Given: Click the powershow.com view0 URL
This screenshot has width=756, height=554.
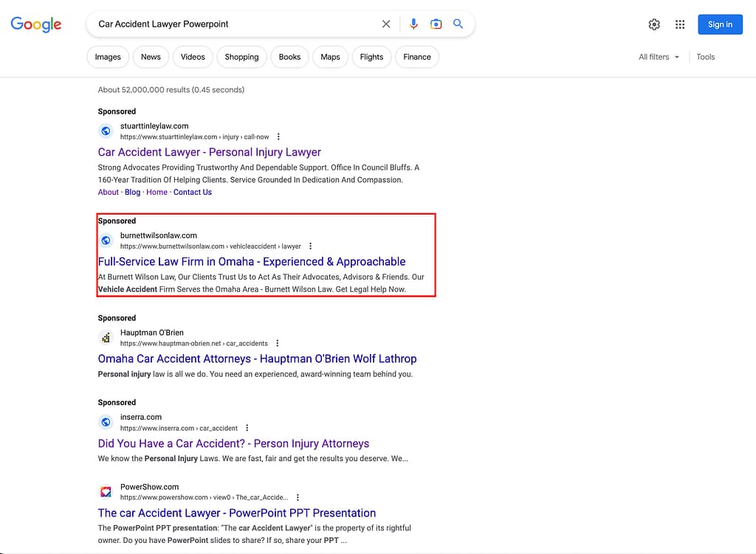Looking at the screenshot, I should 204,498.
